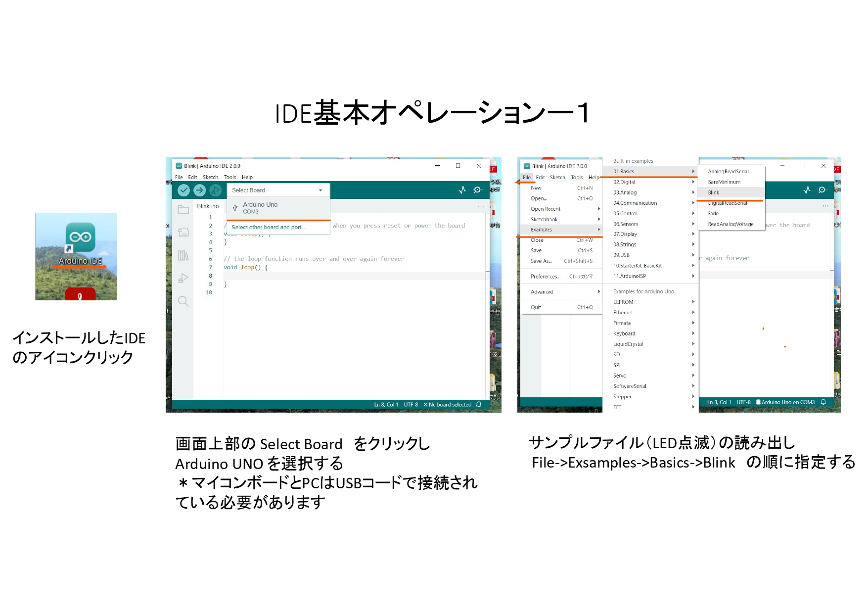This screenshot has height=614, width=868.
Task: Open the Select Board dropdown
Action: coord(278,190)
